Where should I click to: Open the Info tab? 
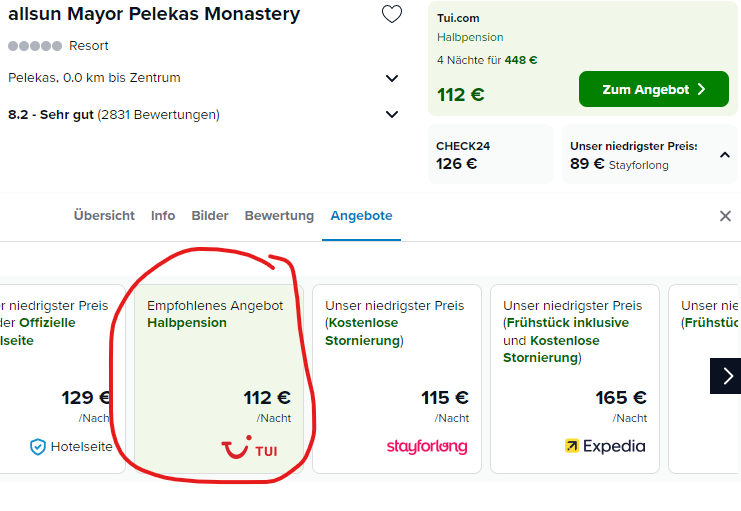pos(163,216)
